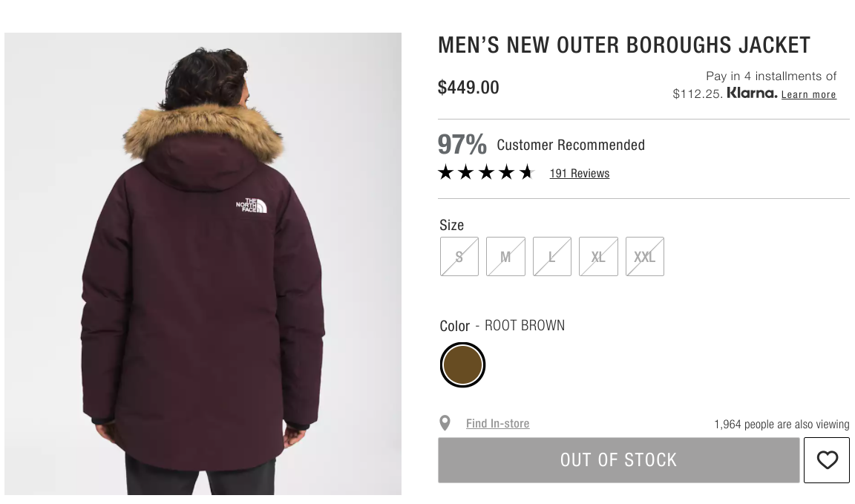Screen dimensions: 855x504
Task: Click the store location pin icon
Action: tap(445, 423)
